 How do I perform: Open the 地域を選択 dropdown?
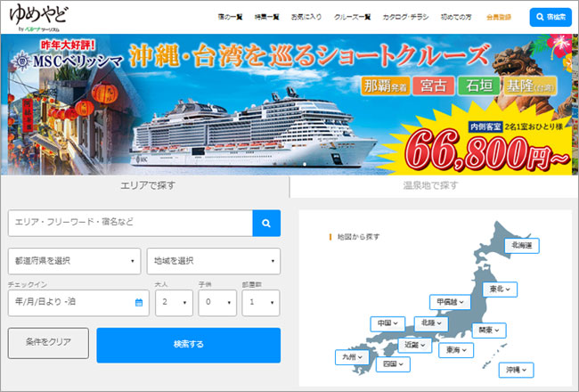(214, 261)
